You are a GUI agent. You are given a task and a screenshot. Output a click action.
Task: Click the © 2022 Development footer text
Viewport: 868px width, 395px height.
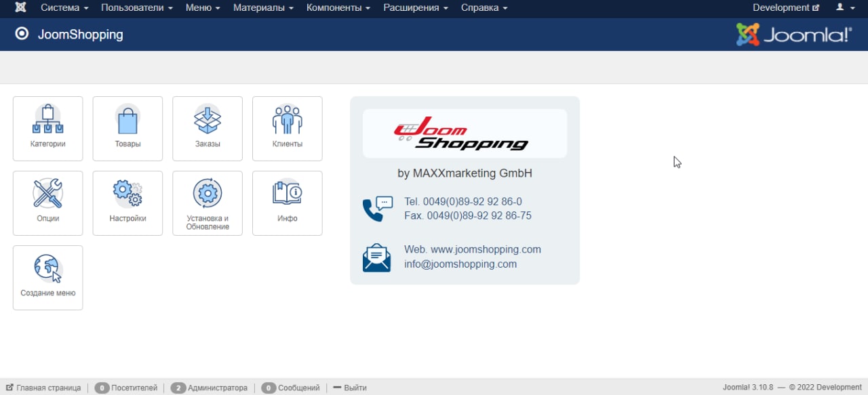(x=825, y=388)
